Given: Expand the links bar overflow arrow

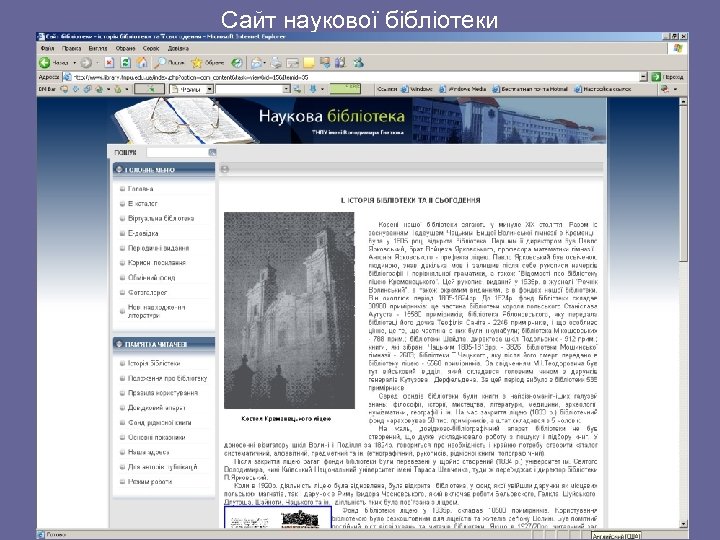Looking at the screenshot, I should pos(675,89).
